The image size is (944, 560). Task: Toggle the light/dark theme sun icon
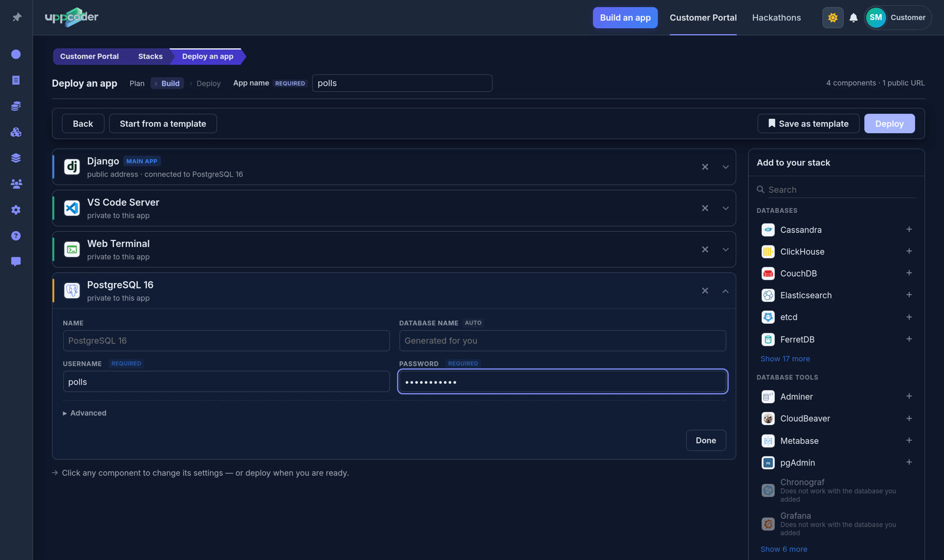[832, 18]
